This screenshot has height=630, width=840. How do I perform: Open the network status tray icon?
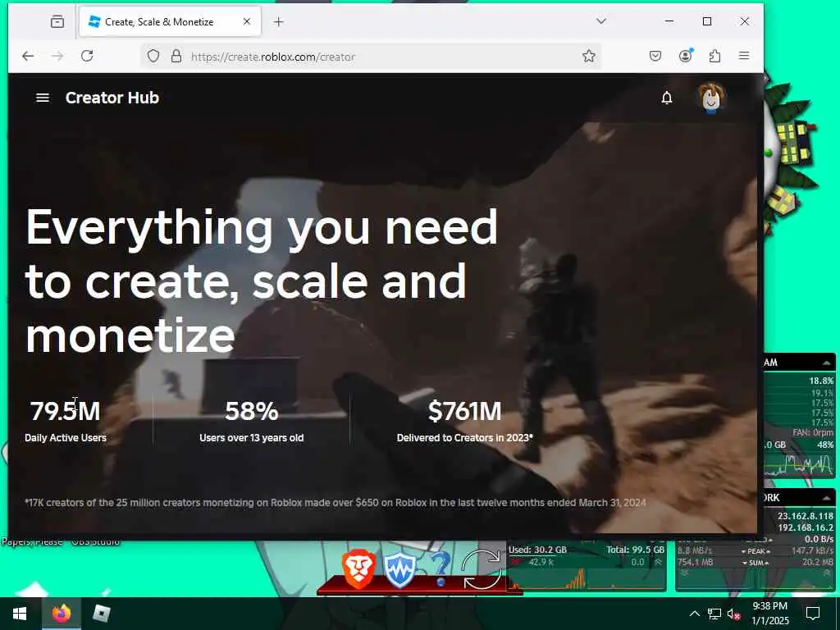(x=714, y=614)
